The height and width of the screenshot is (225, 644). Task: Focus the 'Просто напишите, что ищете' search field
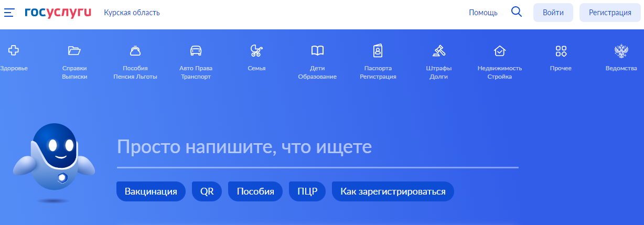317,147
